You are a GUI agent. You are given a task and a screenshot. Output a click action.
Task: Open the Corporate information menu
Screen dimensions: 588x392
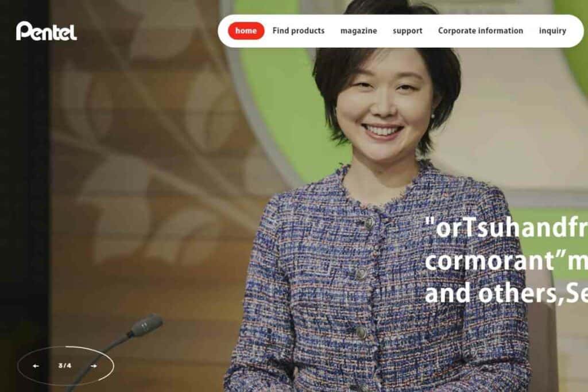(x=481, y=31)
